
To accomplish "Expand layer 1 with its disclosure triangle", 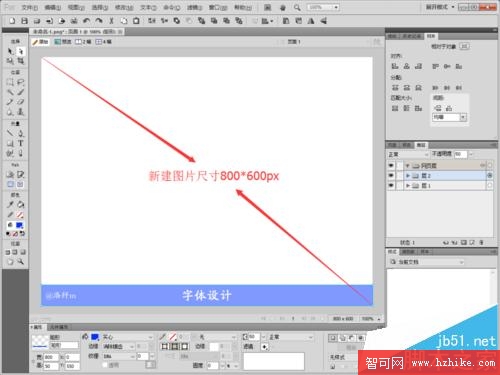I will pos(408,185).
